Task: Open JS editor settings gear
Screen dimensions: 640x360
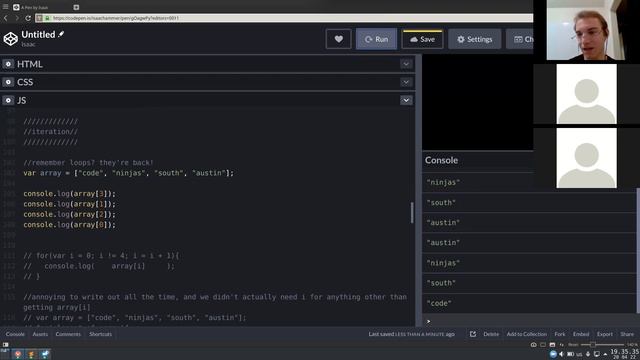Action: [8, 100]
